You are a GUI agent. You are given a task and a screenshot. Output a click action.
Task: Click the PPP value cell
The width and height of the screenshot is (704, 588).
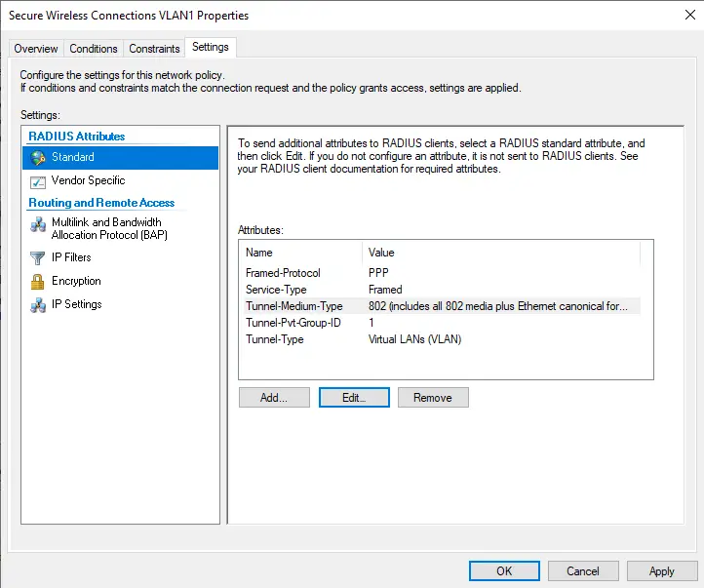pos(378,273)
